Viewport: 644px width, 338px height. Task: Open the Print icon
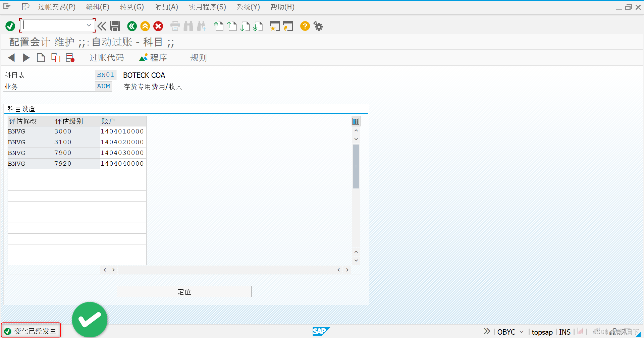tap(175, 26)
